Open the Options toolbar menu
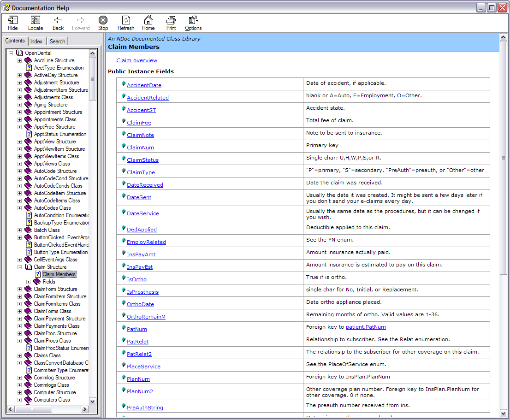This screenshot has height=420, width=510. (193, 23)
